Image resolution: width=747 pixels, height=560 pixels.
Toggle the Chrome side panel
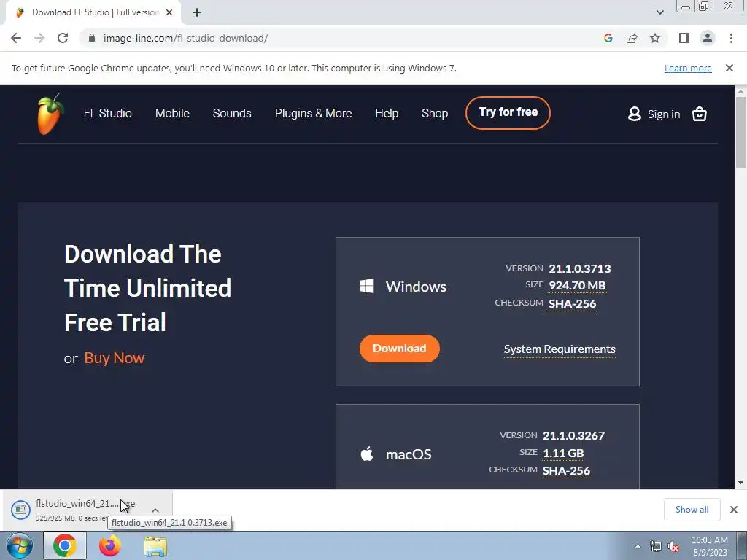pos(684,38)
